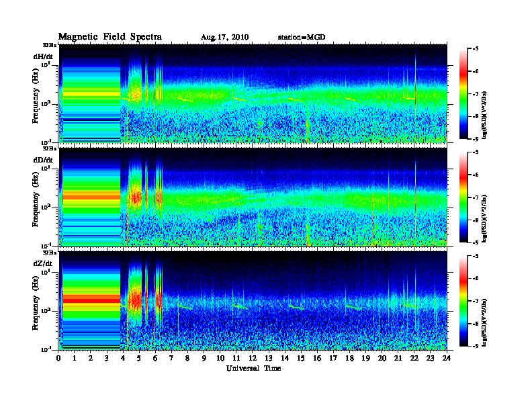This screenshot has height=411, width=532.
Task: Select the date "Aug. 17, 2010"
Action: tap(224, 38)
